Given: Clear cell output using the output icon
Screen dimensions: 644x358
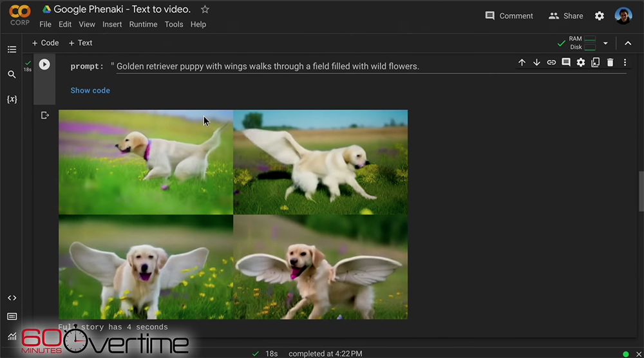Looking at the screenshot, I should pos(45,115).
